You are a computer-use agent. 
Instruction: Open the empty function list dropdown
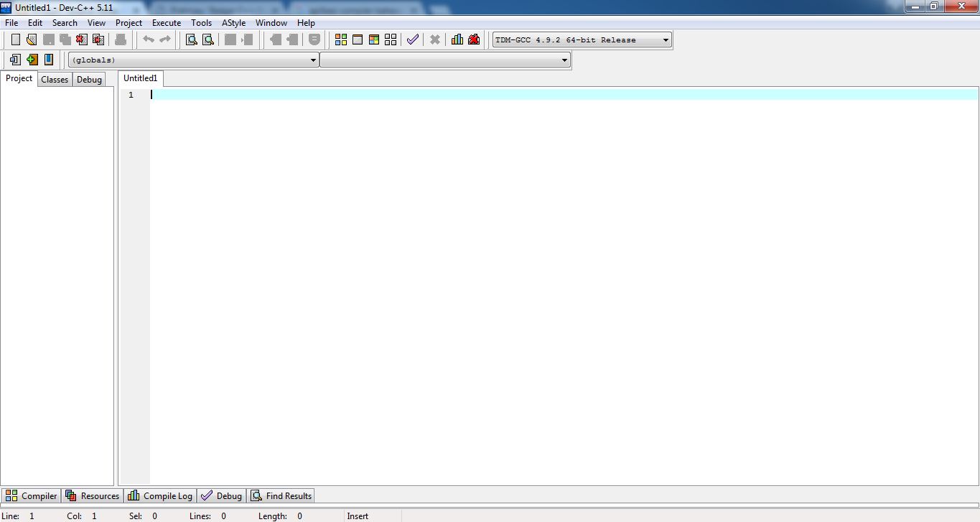(445, 60)
